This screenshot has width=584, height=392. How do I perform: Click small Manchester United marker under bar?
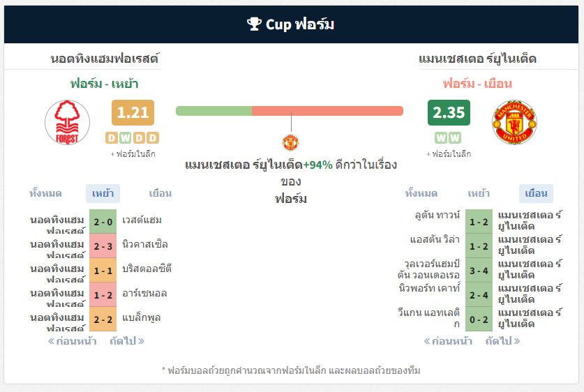coord(290,142)
